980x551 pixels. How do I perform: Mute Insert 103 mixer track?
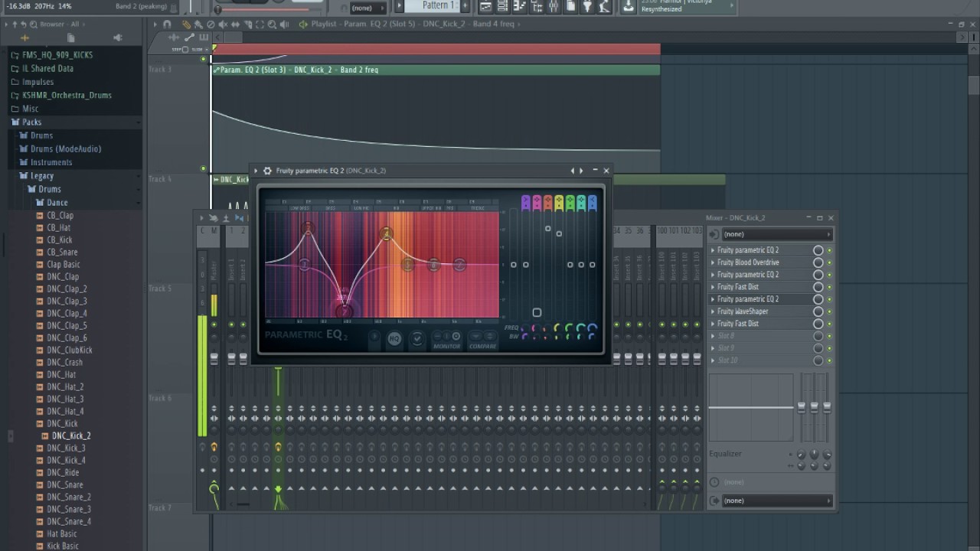click(697, 324)
